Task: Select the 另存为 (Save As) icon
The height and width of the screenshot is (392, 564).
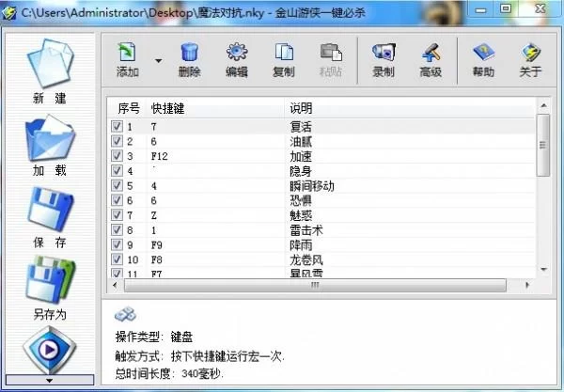Action: pos(51,279)
